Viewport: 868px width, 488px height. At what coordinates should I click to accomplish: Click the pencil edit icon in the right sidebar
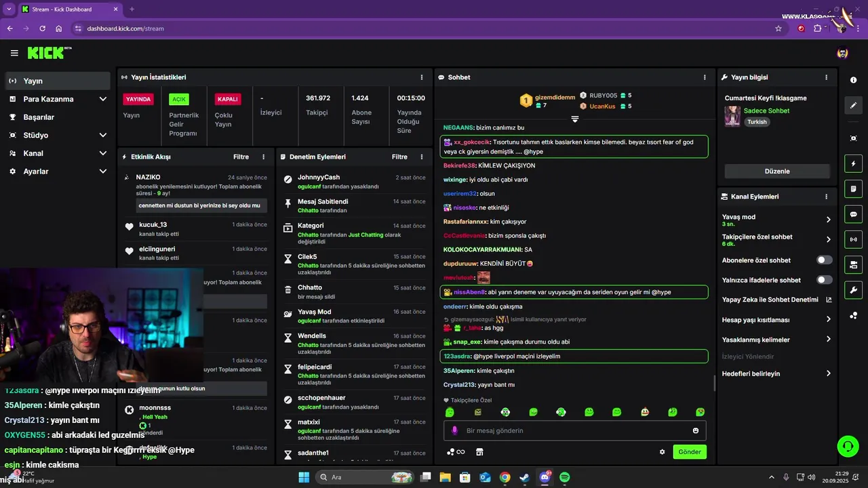[x=853, y=106]
